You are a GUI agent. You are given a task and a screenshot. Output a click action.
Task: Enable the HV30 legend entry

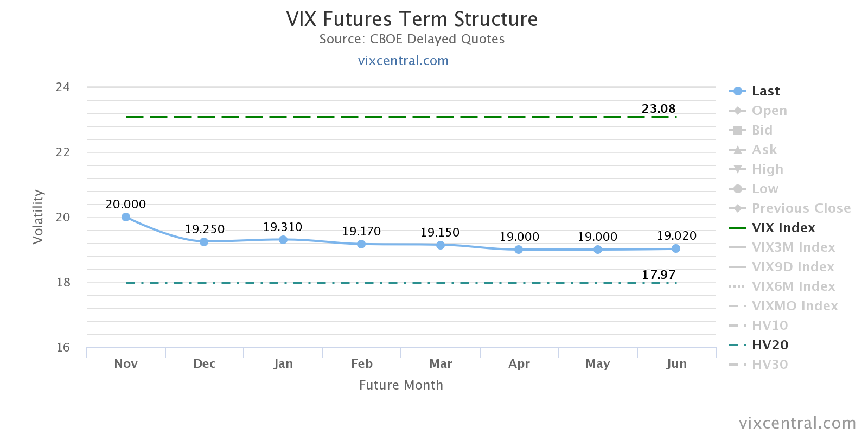[x=769, y=365]
